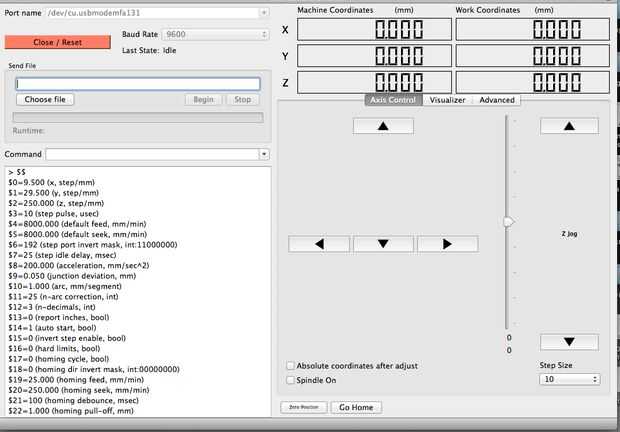Click the '$1=29.500 (y, step/mm)' line
The width and height of the screenshot is (620, 432).
click(53, 192)
